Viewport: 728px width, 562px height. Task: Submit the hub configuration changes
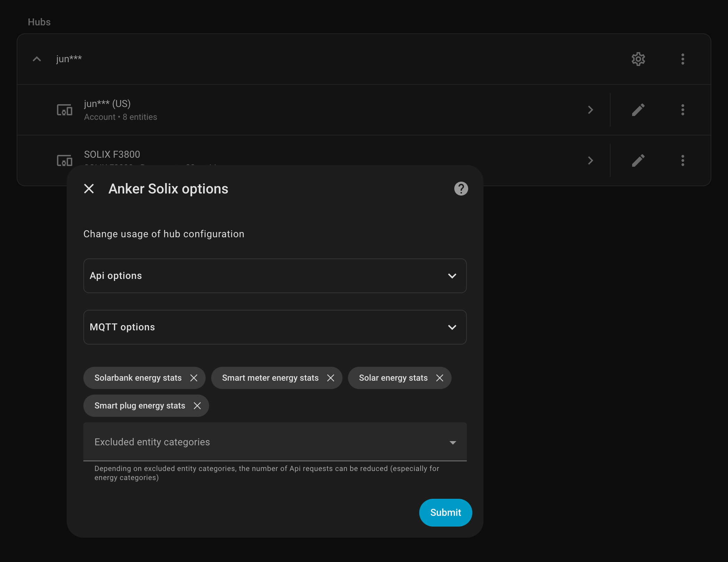pyautogui.click(x=445, y=512)
